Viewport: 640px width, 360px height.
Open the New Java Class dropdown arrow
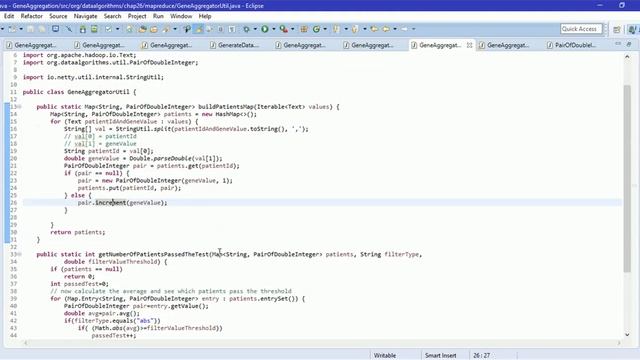click(325, 29)
